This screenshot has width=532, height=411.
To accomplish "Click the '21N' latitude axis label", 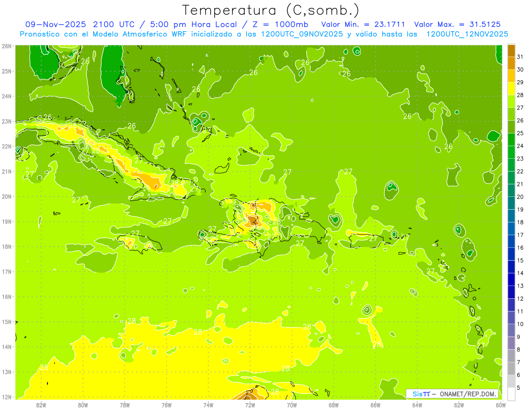I will pyautogui.click(x=7, y=171).
